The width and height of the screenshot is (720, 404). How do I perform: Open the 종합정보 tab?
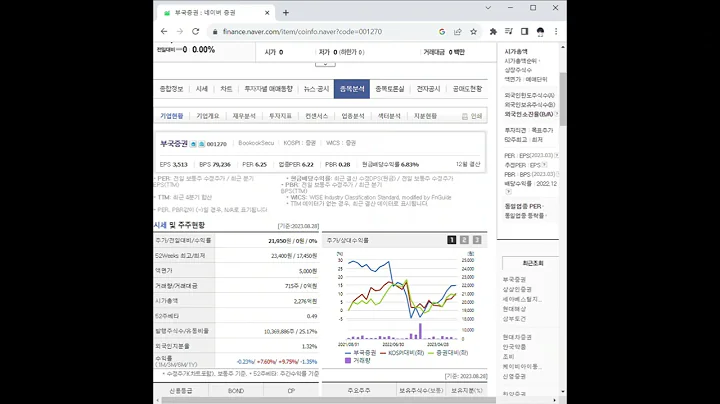171,89
